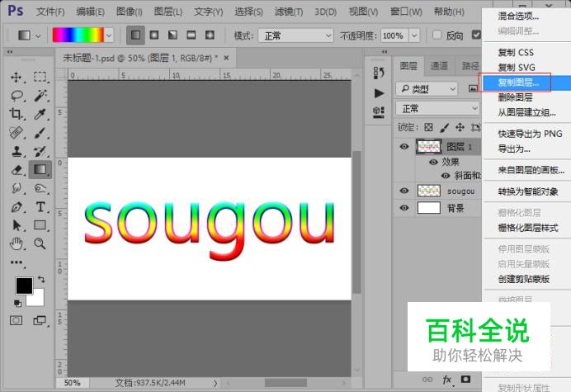Viewport: 571px width, 392px height.
Task: Select the Zoom tool
Action: [x=40, y=243]
